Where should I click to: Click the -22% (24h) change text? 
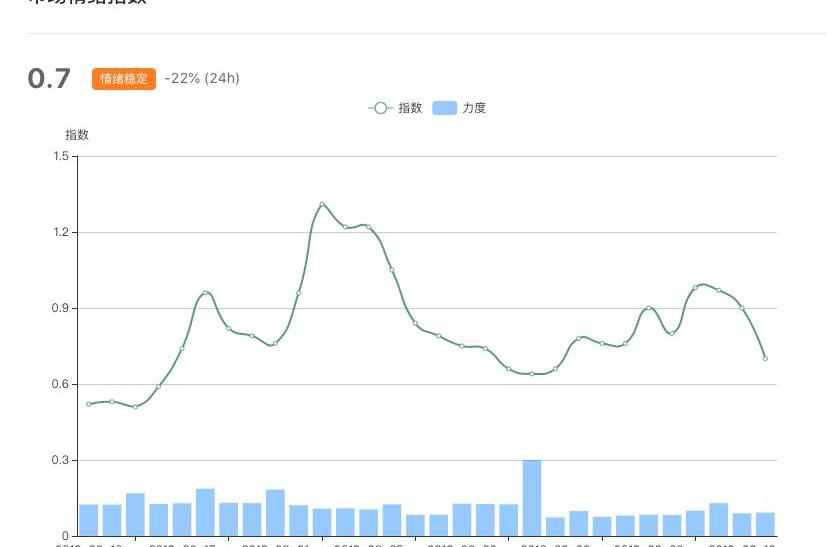[202, 79]
